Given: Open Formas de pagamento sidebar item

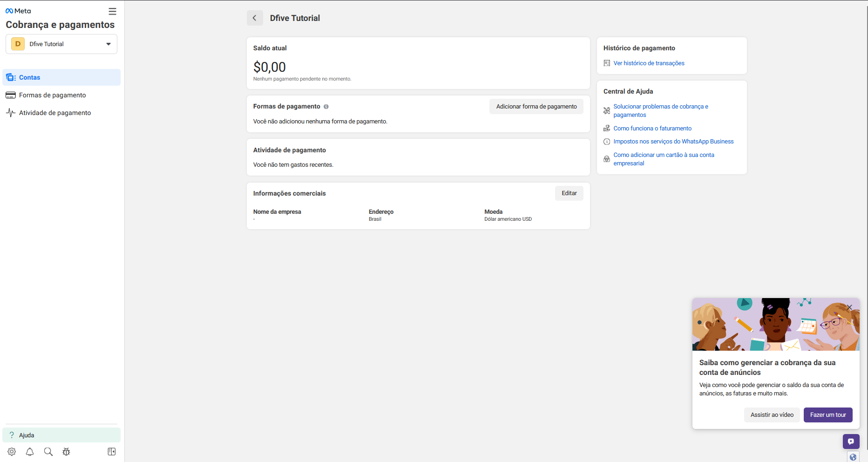Looking at the screenshot, I should tap(52, 95).
